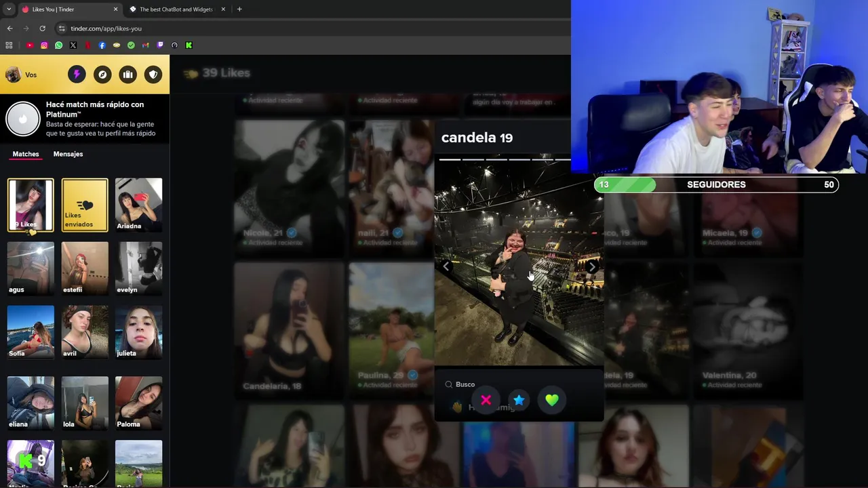
Task: Open match avril
Action: click(85, 332)
